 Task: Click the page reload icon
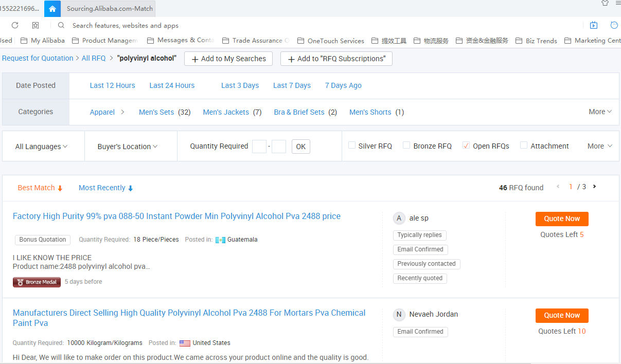click(x=15, y=25)
